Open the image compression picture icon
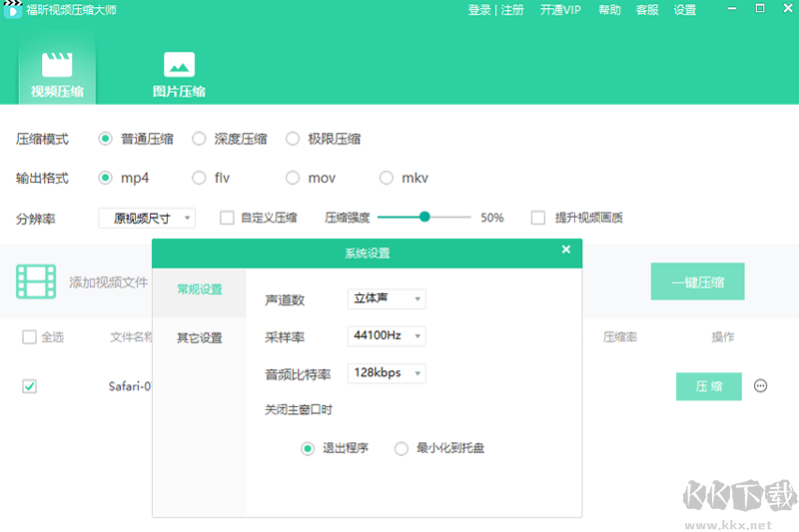 tap(179, 65)
